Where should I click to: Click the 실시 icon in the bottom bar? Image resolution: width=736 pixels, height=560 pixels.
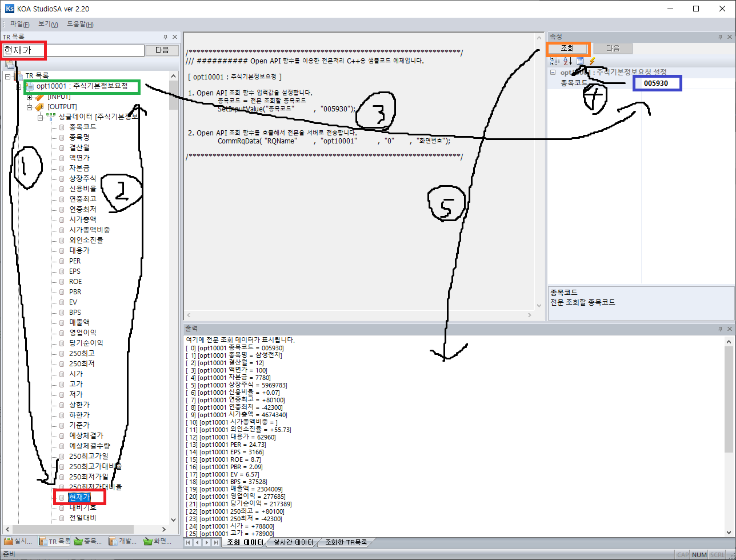coord(8,542)
